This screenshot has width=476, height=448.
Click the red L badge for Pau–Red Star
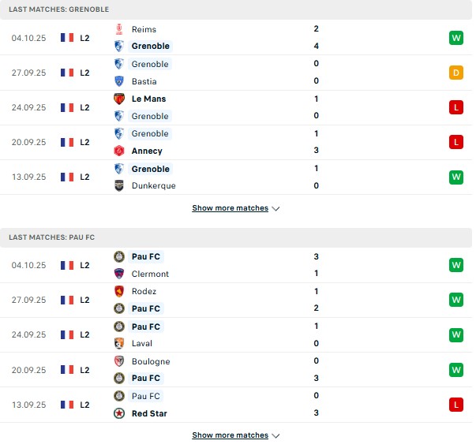tap(455, 405)
